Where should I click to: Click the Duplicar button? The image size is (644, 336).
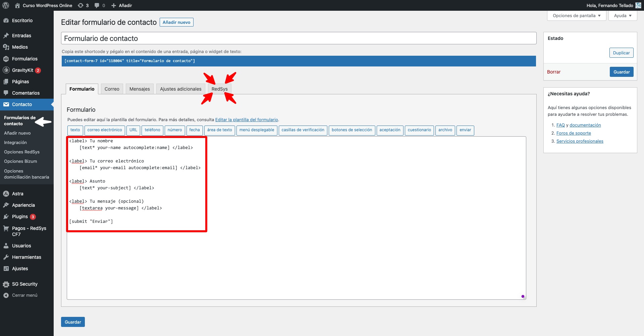621,52
